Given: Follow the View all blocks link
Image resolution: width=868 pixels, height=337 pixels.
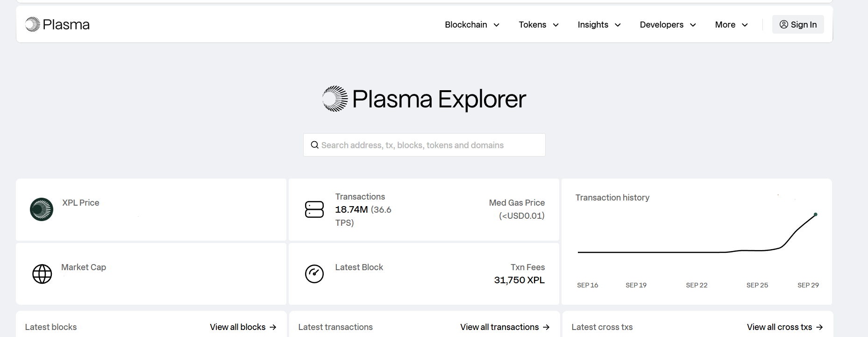Looking at the screenshot, I should pyautogui.click(x=243, y=327).
